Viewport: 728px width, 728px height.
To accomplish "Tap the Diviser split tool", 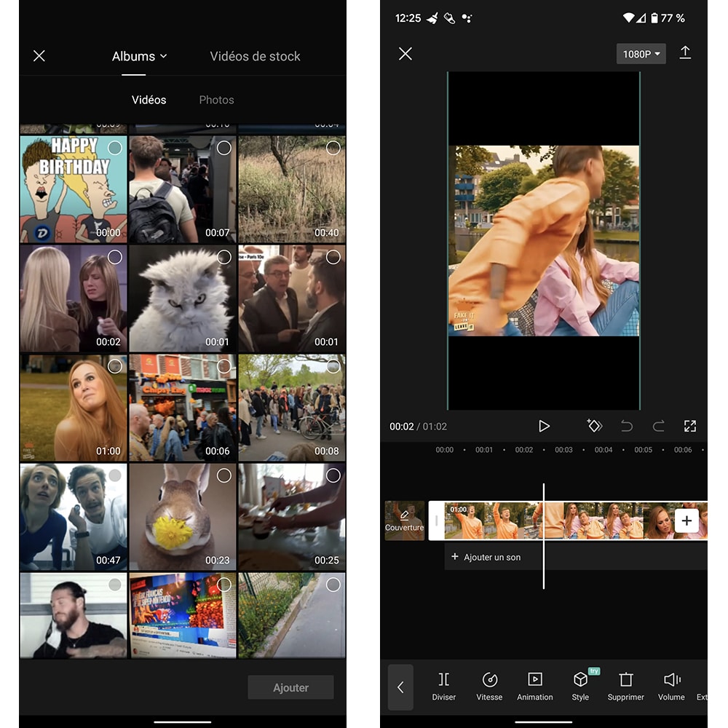I will pyautogui.click(x=443, y=686).
